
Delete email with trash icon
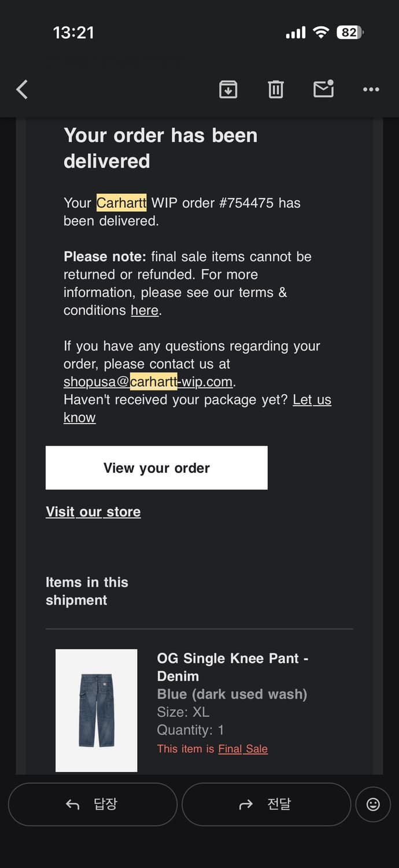[x=276, y=90]
